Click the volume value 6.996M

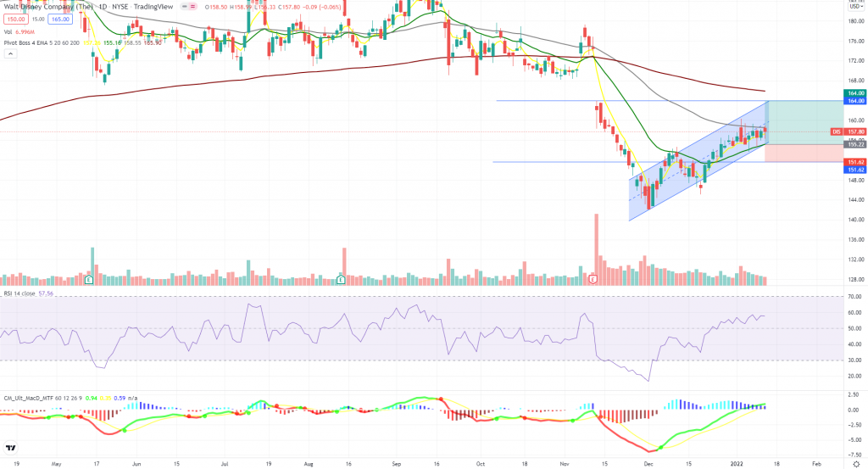(x=25, y=32)
